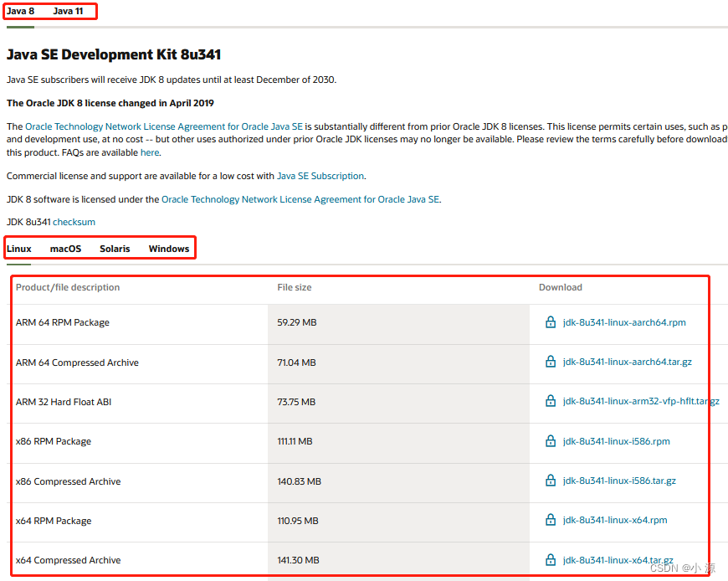Click lock icon beside jdk-8u341-linux-i586.tar.gz
This screenshot has width=728, height=581.
(x=551, y=481)
